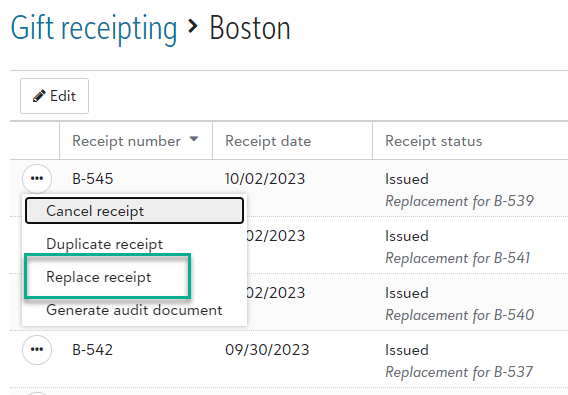This screenshot has width=568, height=395.
Task: Choose Cancel receipt from the context menu
Action: 134,211
